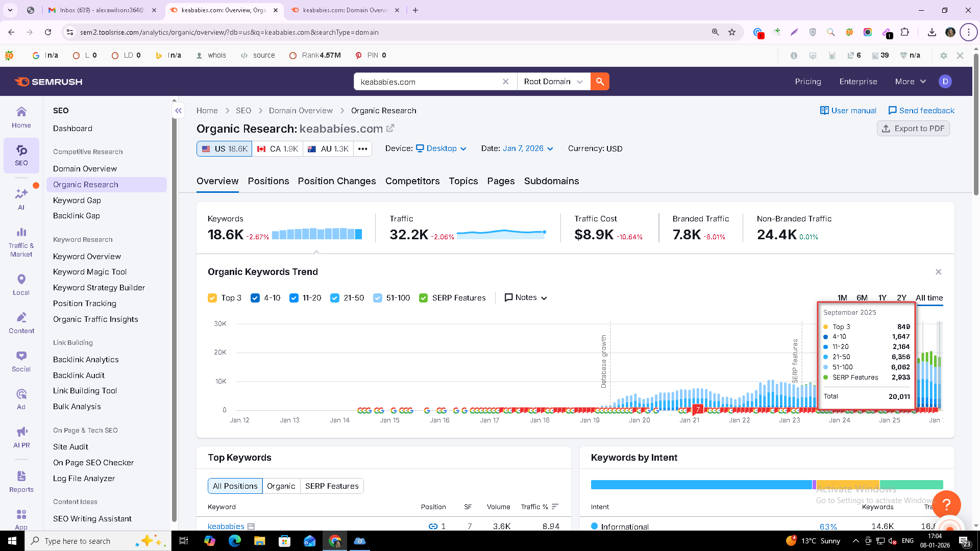Toggle the 21-50 positions checkbox

point(335,298)
